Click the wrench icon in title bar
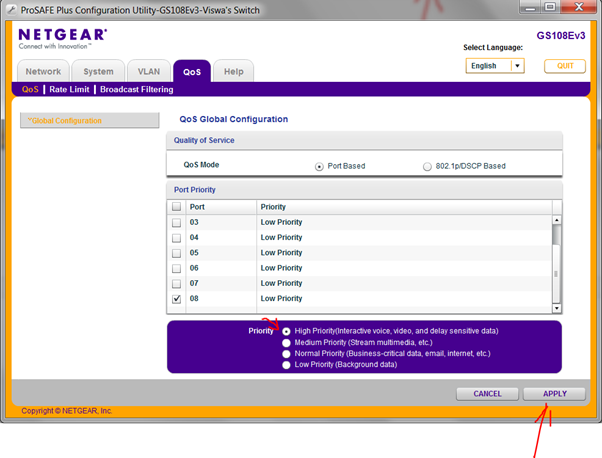602x458 pixels. pyautogui.click(x=12, y=10)
